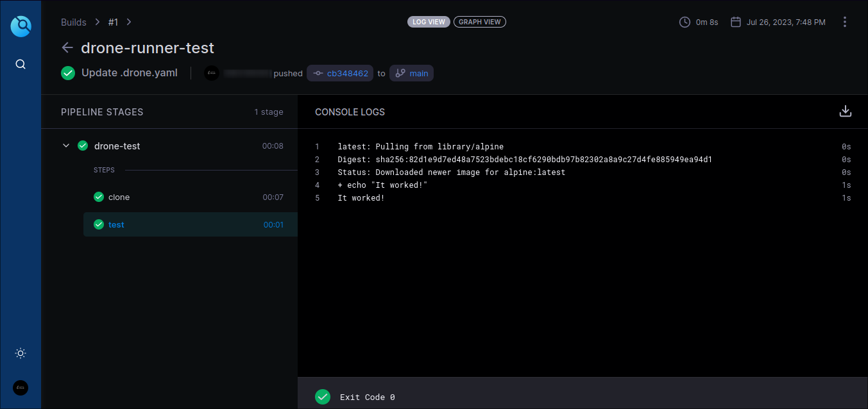Screen dimensions: 868x409
Task: Navigate back using the back arrow
Action: [x=67, y=47]
